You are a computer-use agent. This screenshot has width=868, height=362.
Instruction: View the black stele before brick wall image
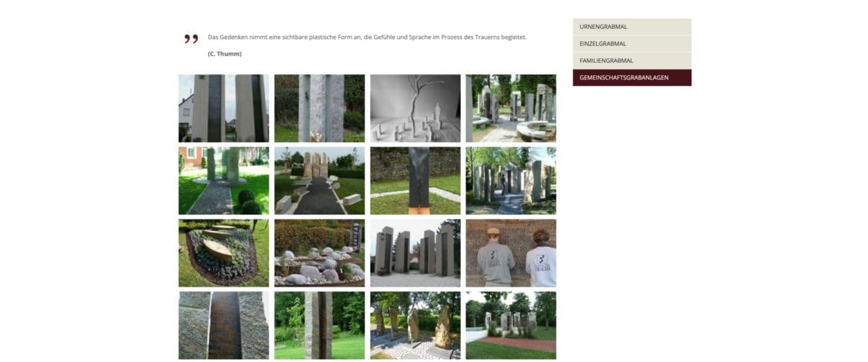pos(415,181)
